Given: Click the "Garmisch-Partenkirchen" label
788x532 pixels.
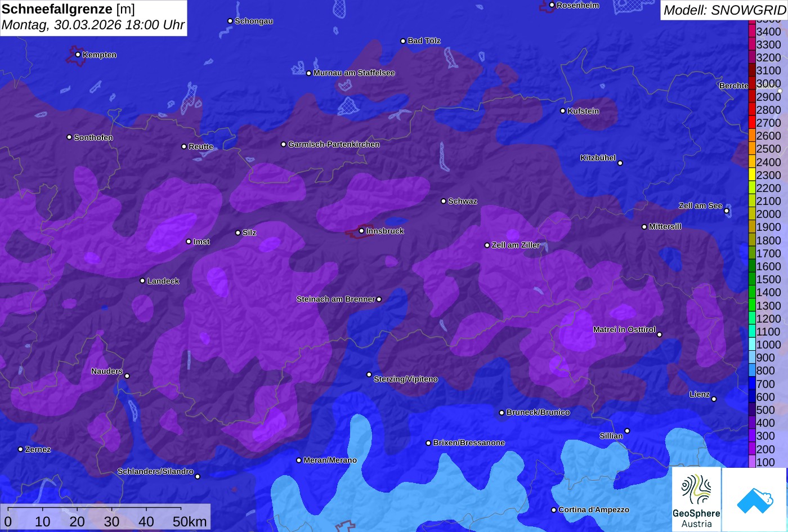Looking at the screenshot, I should point(334,145).
